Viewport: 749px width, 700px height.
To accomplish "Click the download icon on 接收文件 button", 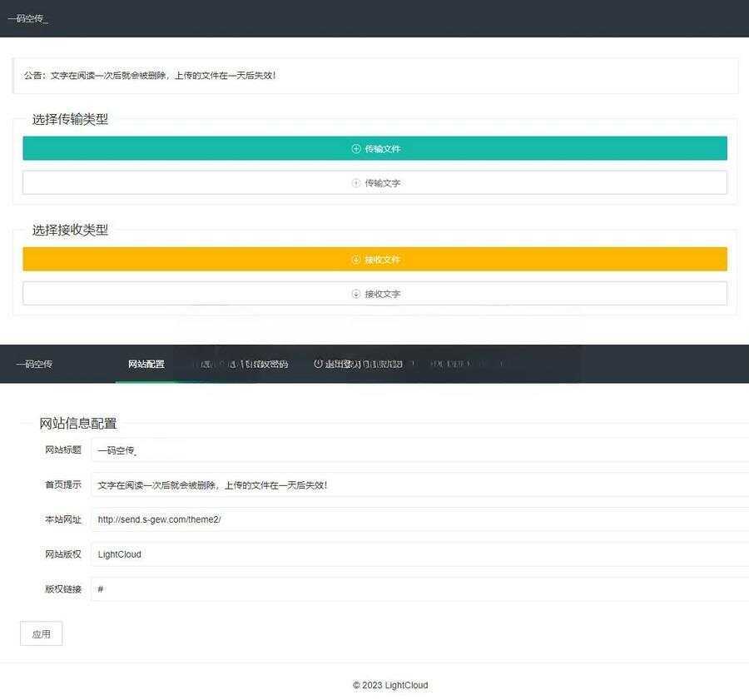I will click(x=356, y=259).
